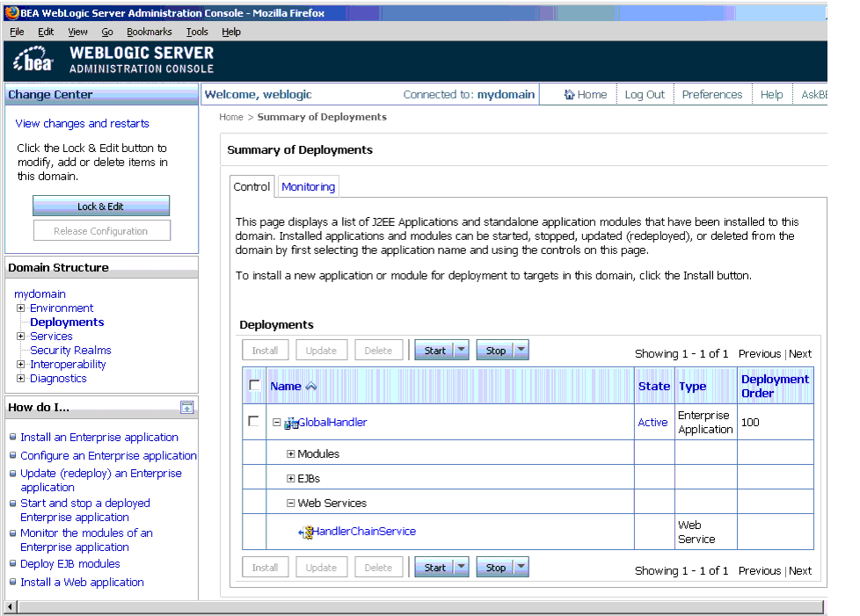Click the bottom Delete button
860x616 pixels.
(378, 567)
